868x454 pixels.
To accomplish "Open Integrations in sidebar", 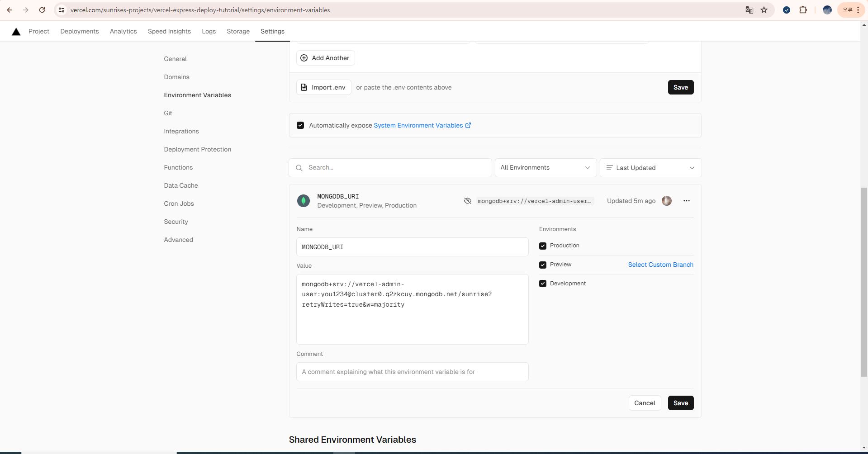I will tap(181, 131).
